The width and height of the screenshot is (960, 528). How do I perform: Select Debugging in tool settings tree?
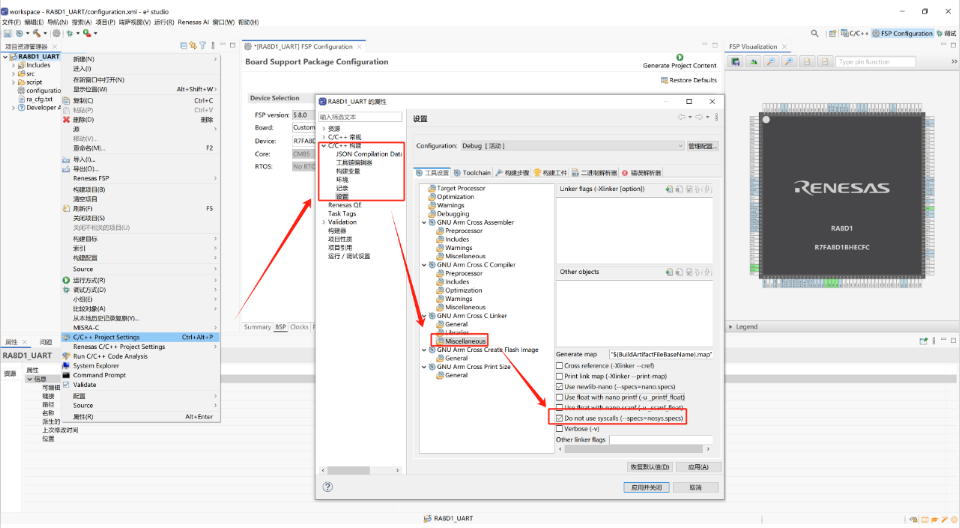pos(453,214)
